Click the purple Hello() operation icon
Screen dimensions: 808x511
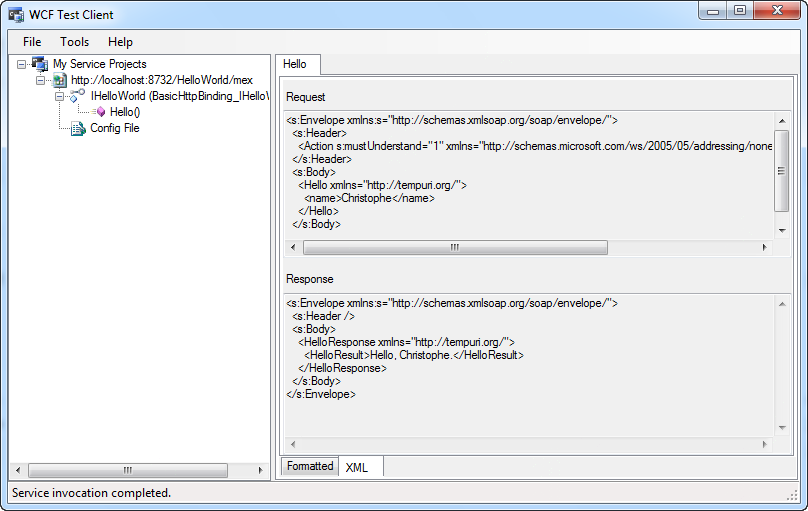coord(100,112)
